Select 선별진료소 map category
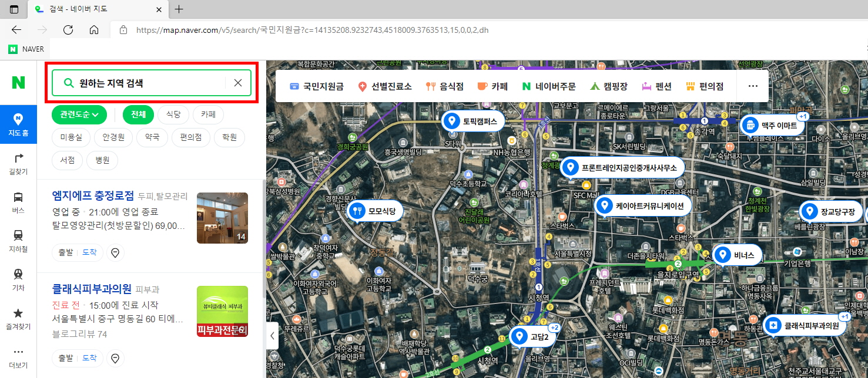 coord(385,86)
